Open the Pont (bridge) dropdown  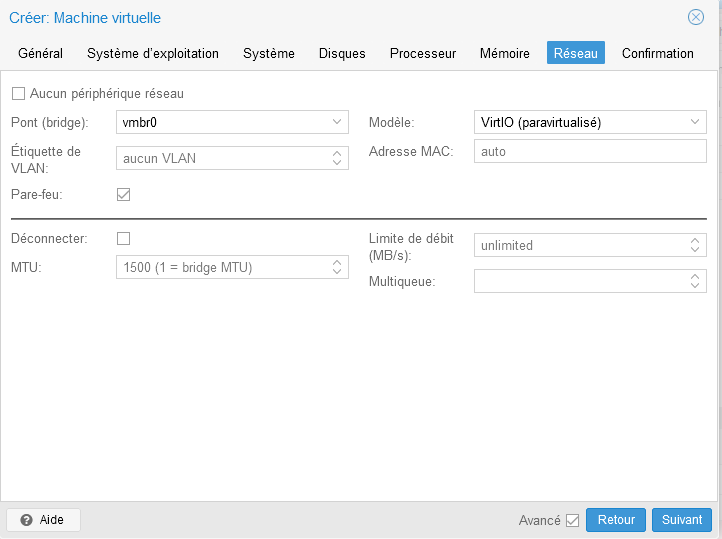(337, 122)
